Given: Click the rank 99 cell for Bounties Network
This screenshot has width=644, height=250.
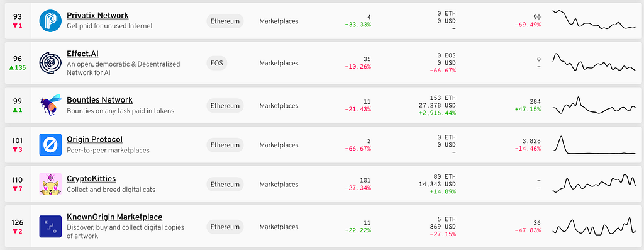Looking at the screenshot, I should coord(17,105).
